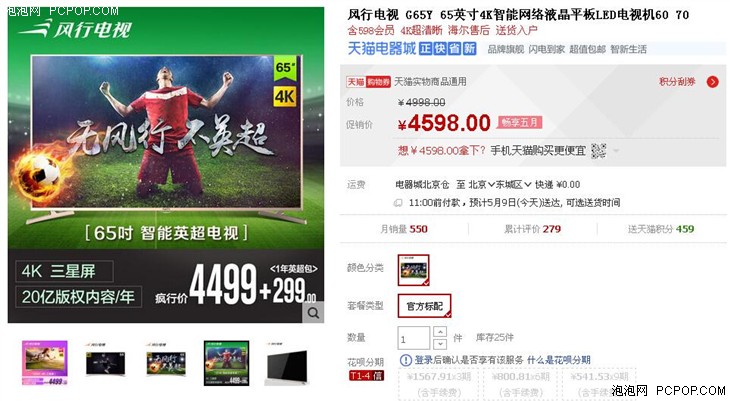The image size is (730, 401).
Task: Click the blue info icon before 登录后确认
Action: click(x=406, y=360)
